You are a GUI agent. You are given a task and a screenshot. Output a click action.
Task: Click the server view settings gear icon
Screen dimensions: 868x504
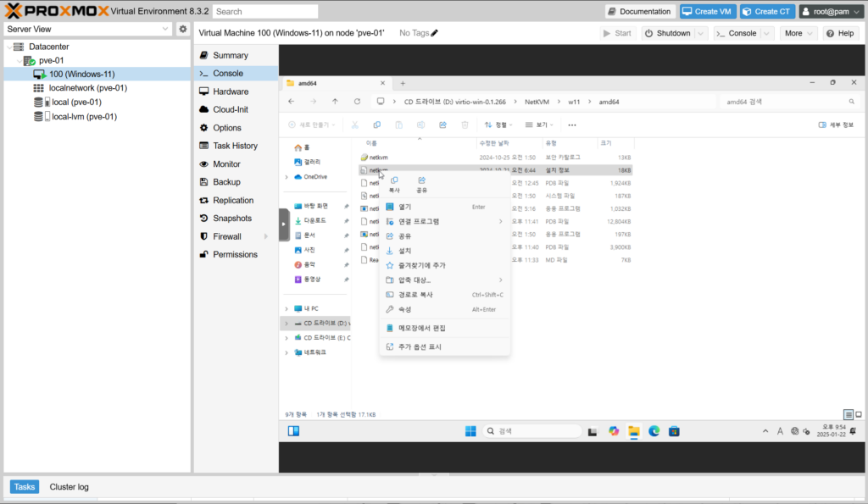click(x=182, y=29)
